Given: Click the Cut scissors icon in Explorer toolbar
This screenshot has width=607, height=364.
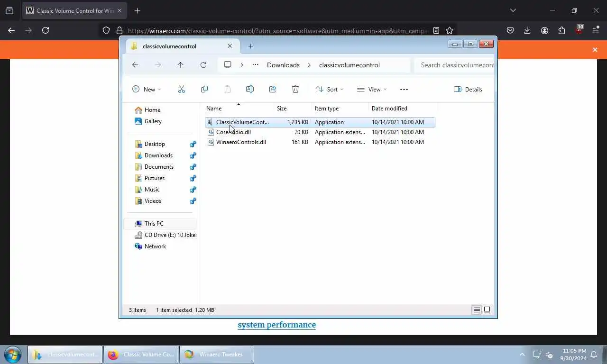Looking at the screenshot, I should 181,89.
